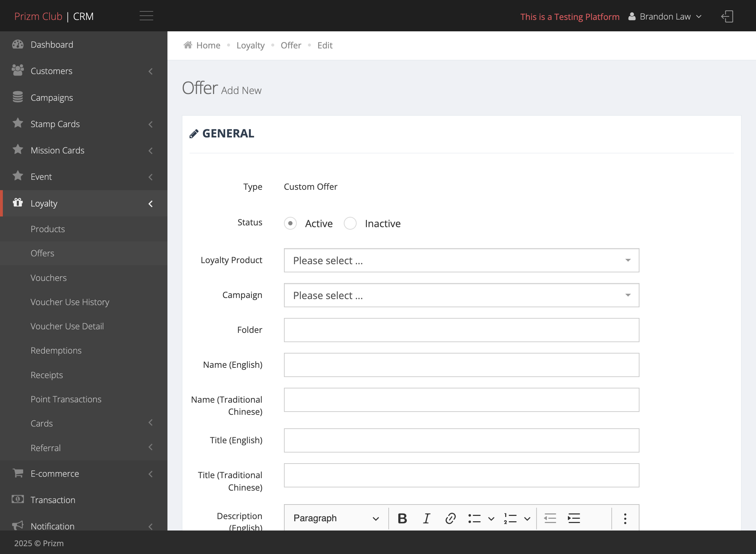Collapse the Loyalty menu chevron
The height and width of the screenshot is (554, 756).
(151, 204)
